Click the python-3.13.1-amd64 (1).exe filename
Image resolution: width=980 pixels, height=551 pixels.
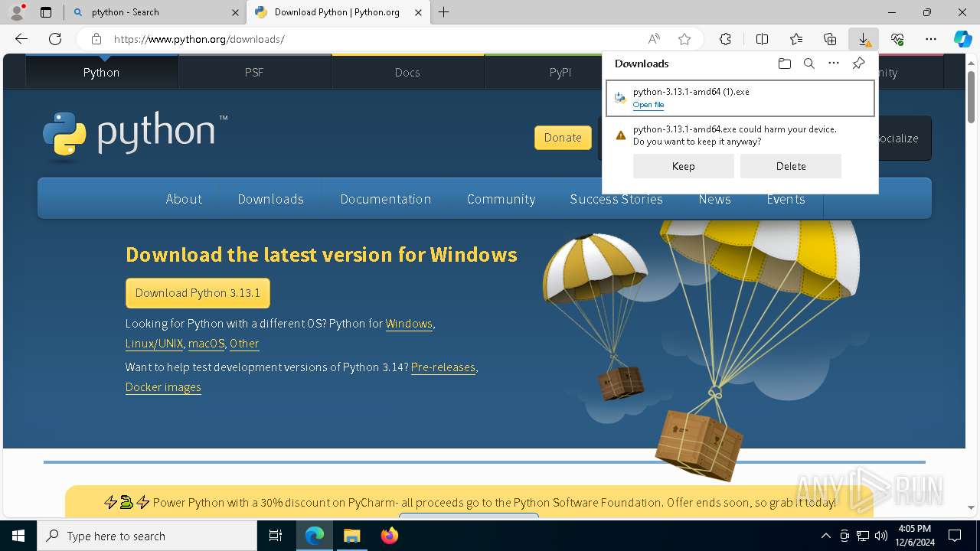point(691,92)
